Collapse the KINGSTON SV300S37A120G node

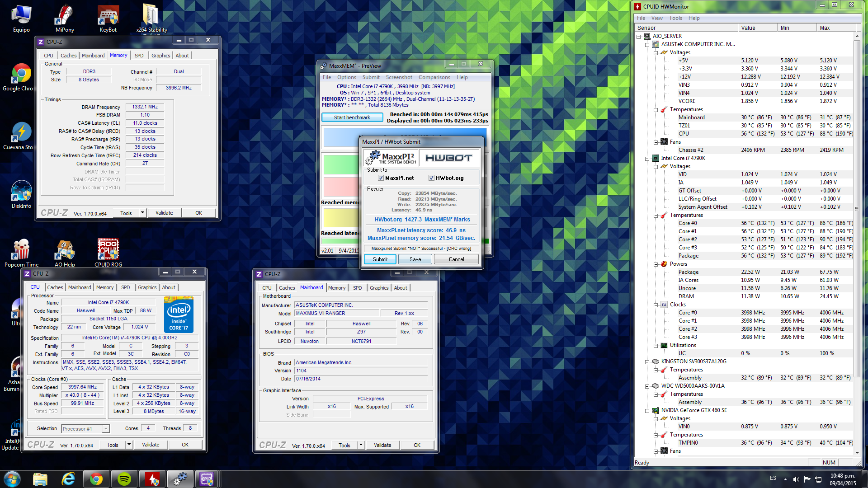(647, 361)
